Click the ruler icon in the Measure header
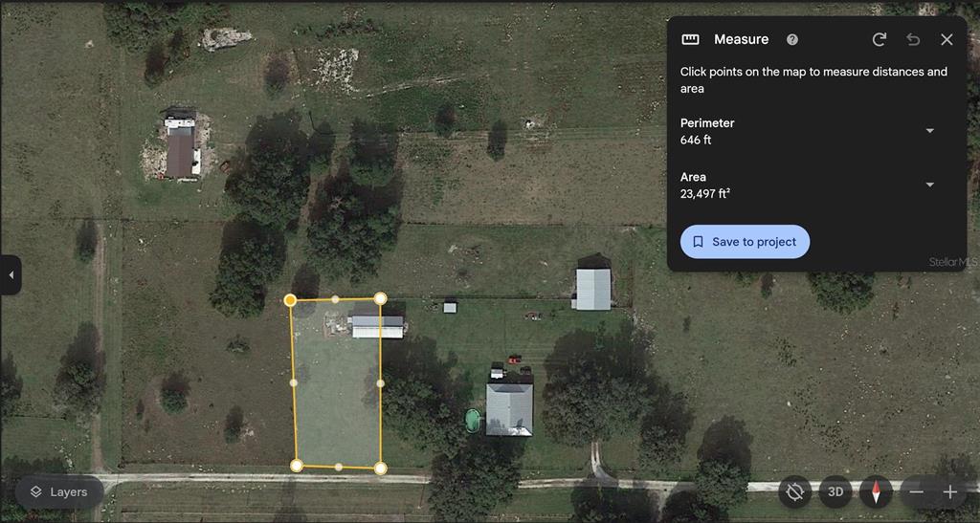 (691, 39)
